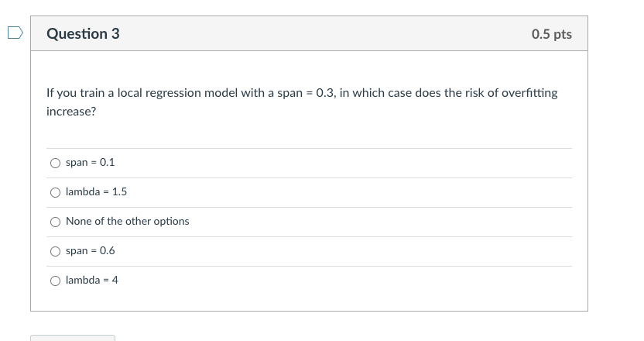This screenshot has height=341, width=644.
Task: Click the first line of the question prompt
Action: 301,93
